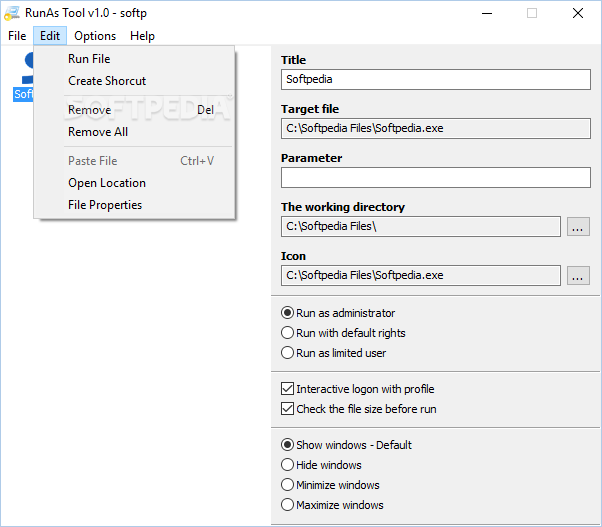The height and width of the screenshot is (527, 602).
Task: Select Run with default rights
Action: click(343, 333)
